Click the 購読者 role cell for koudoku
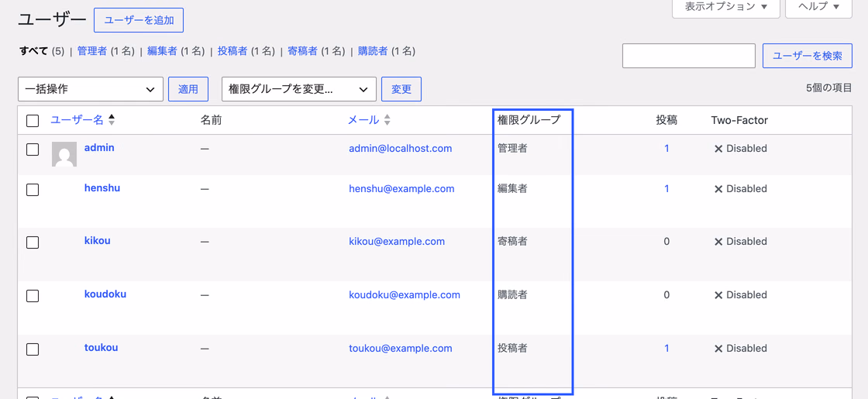Image resolution: width=868 pixels, height=399 pixels. coord(512,295)
